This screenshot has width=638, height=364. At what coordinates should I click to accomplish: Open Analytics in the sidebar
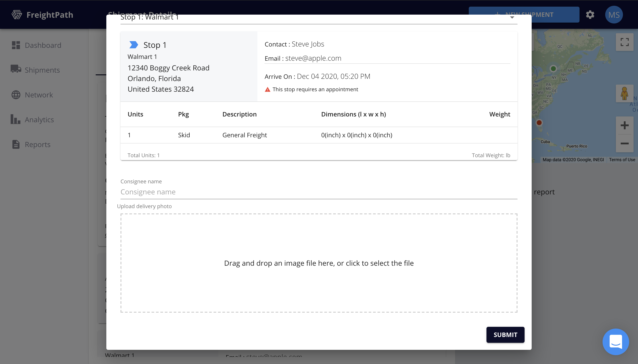pyautogui.click(x=32, y=120)
